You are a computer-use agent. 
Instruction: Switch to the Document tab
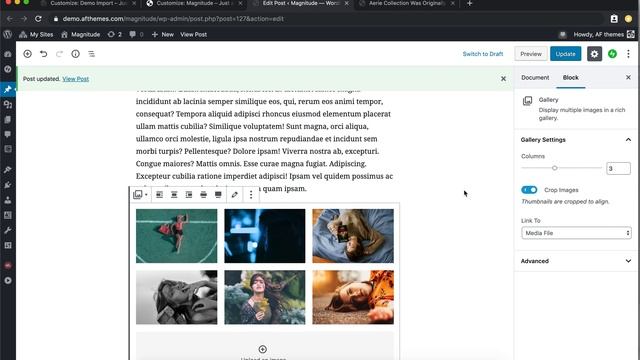[x=535, y=78]
